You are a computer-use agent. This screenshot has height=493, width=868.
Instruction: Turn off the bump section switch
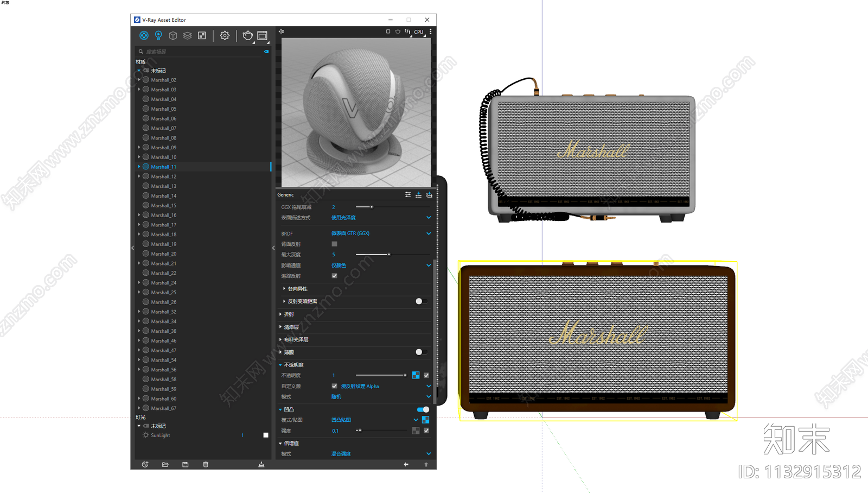click(x=423, y=409)
